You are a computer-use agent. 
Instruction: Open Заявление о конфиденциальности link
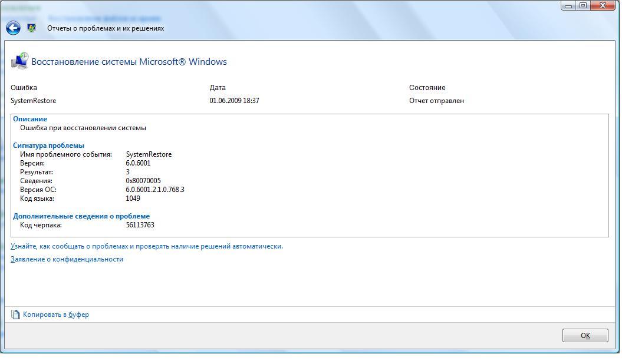[x=67, y=259]
